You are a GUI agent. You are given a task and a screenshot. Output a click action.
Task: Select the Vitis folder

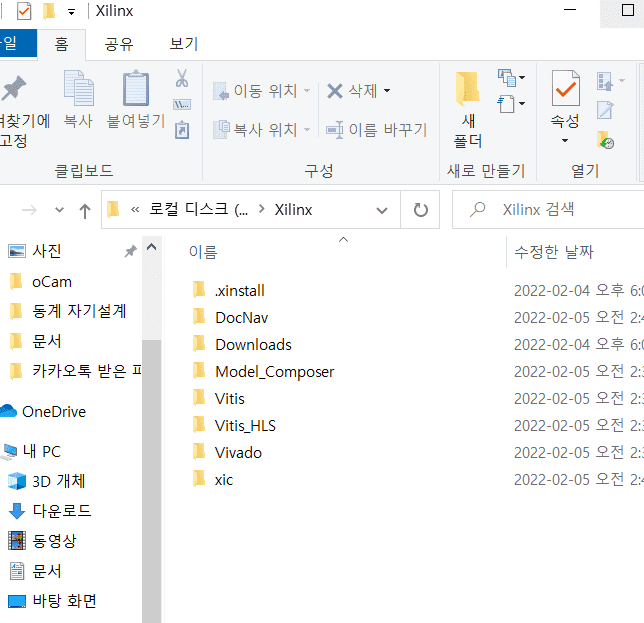[x=230, y=399]
